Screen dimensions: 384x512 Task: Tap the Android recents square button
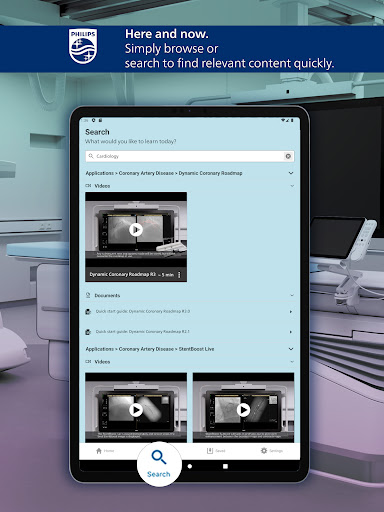pyautogui.click(x=225, y=466)
